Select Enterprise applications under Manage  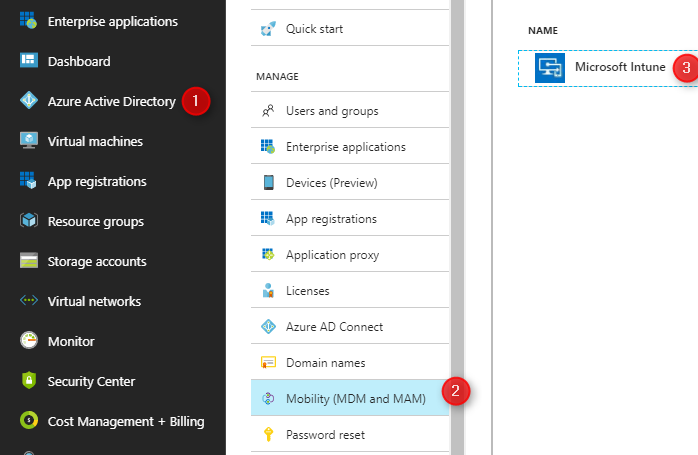(350, 146)
